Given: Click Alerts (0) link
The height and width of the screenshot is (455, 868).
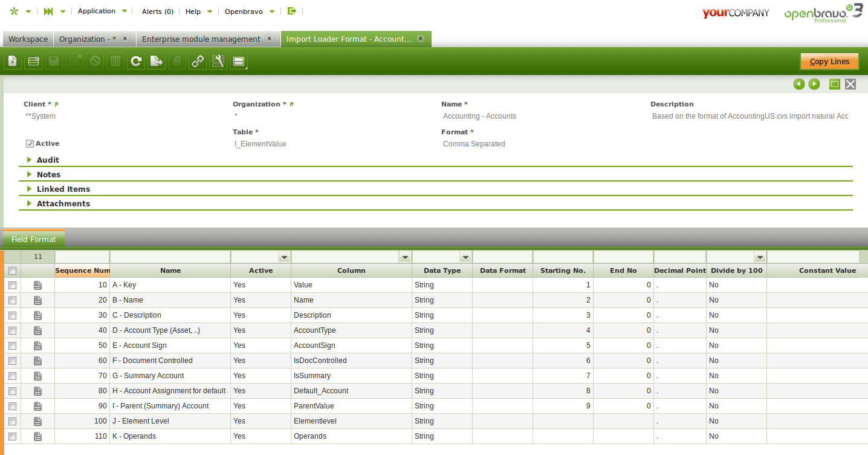Looking at the screenshot, I should point(157,11).
